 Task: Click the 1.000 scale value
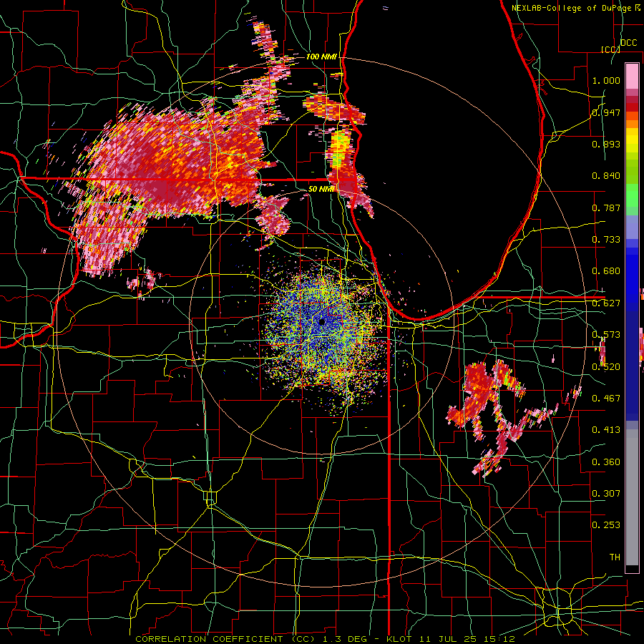pyautogui.click(x=606, y=80)
